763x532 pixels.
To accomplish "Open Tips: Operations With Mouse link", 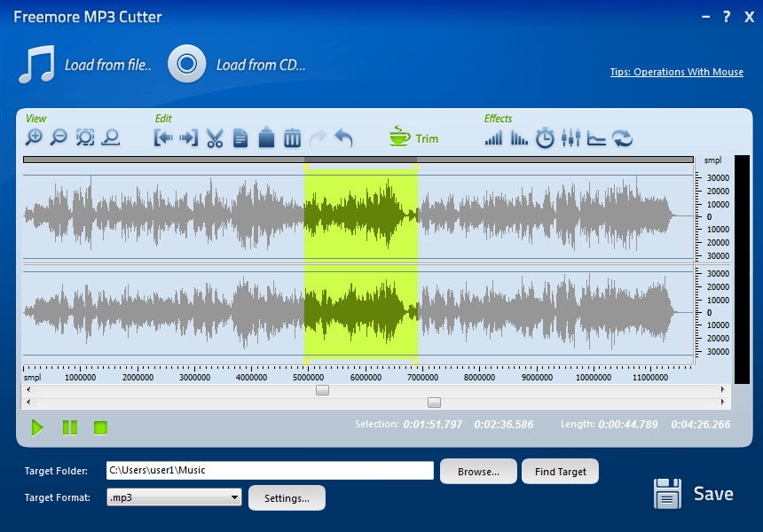I will coord(676,72).
